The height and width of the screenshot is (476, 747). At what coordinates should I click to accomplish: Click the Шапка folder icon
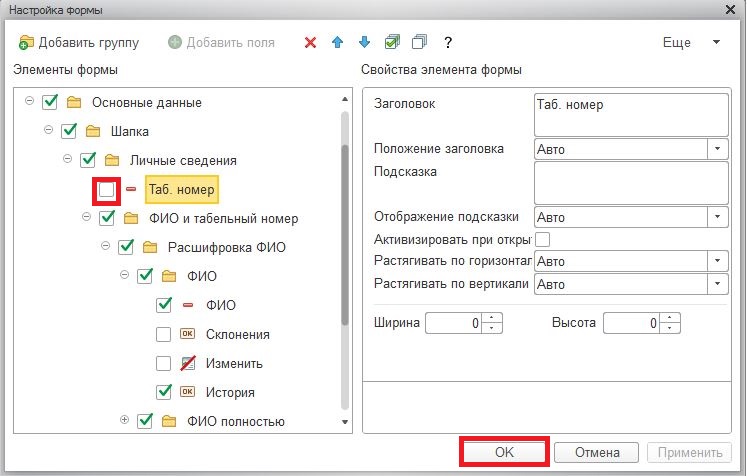coord(93,132)
